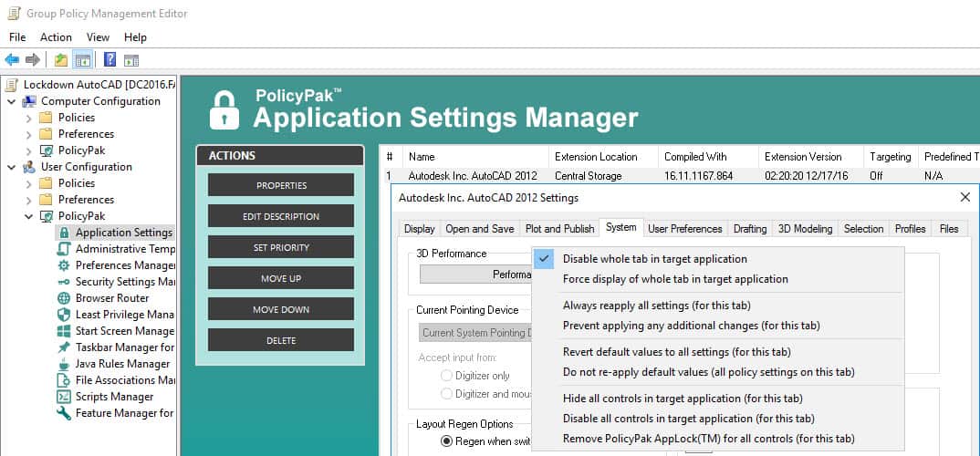This screenshot has height=456, width=980.
Task: Switch to the Display tab
Action: coord(420,229)
